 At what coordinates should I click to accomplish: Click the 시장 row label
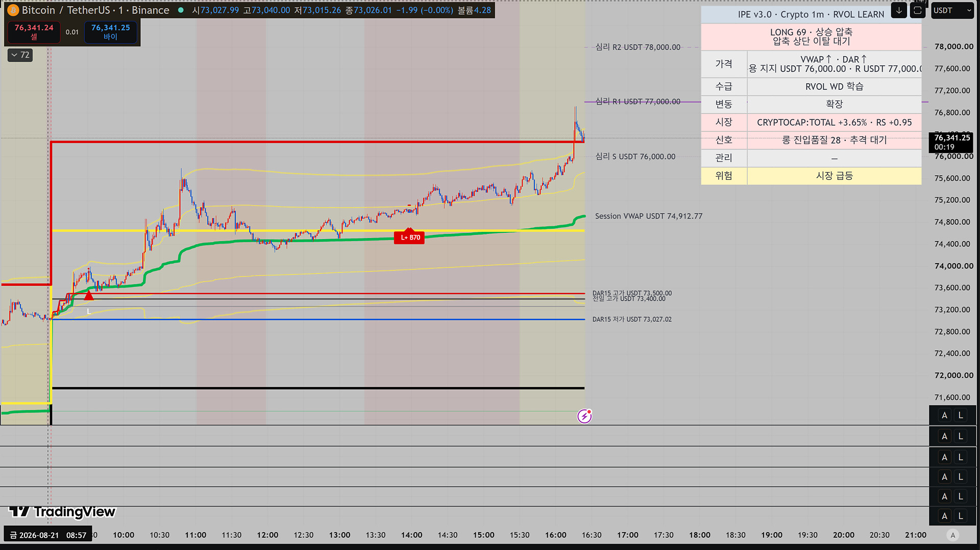pyautogui.click(x=724, y=123)
